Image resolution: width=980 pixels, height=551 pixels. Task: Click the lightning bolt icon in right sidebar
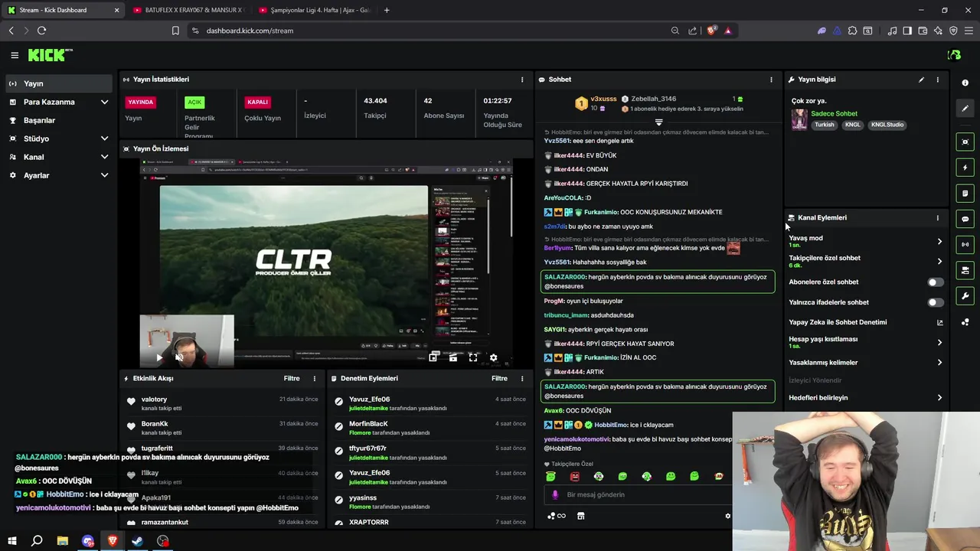(x=965, y=168)
